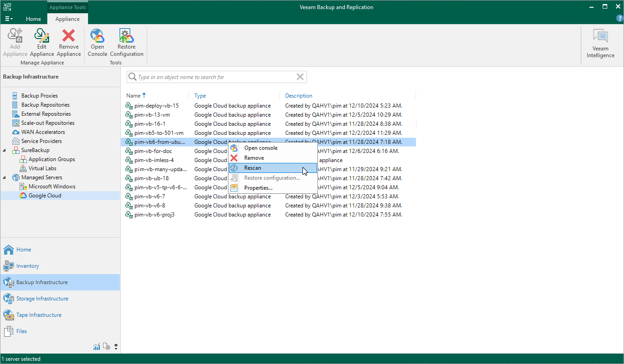Image resolution: width=624 pixels, height=364 pixels.
Task: Switch to the Appliance ribbon tab
Action: click(x=67, y=19)
